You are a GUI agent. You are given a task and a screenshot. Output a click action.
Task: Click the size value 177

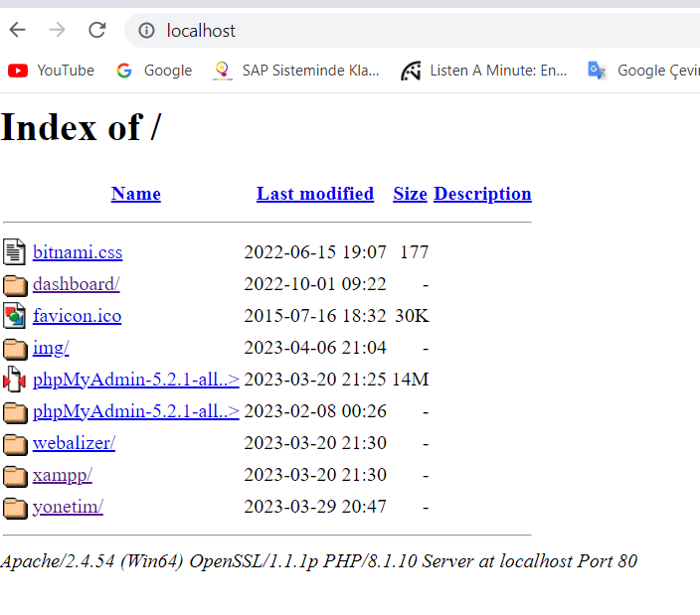(415, 252)
